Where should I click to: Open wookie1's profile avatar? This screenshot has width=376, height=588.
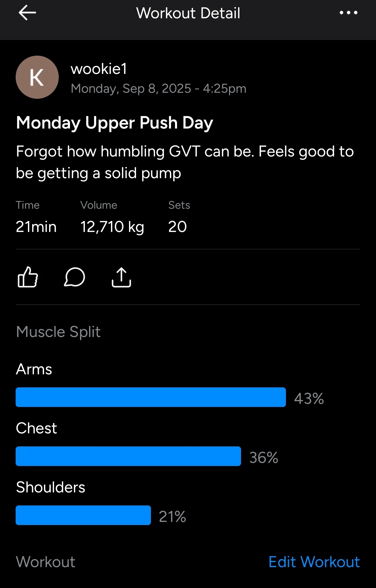pyautogui.click(x=37, y=77)
